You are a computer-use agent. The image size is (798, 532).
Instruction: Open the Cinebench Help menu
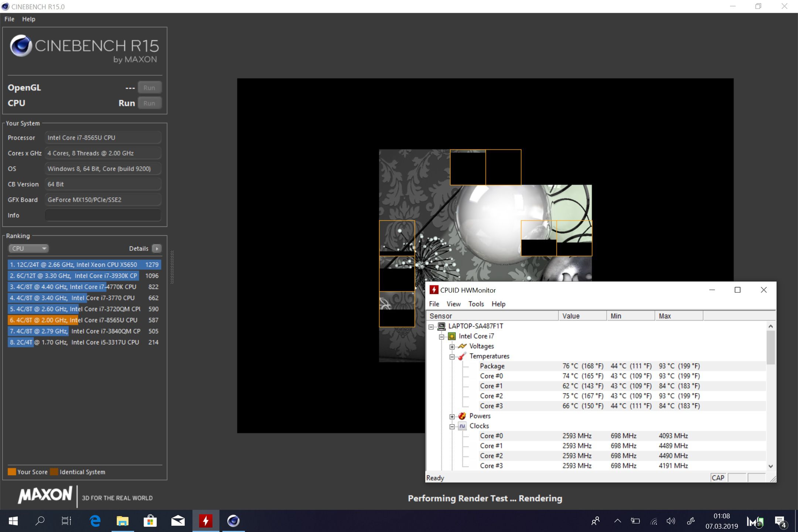tap(28, 19)
